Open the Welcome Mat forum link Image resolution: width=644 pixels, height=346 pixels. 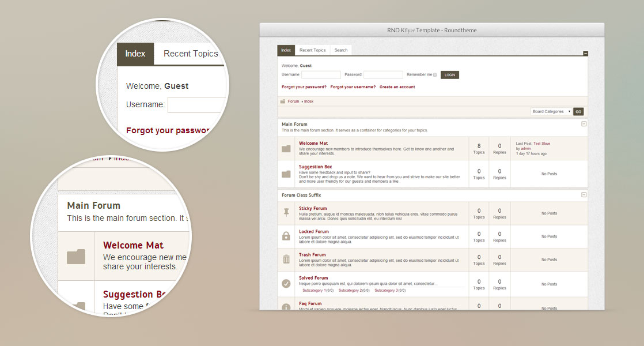coord(313,144)
